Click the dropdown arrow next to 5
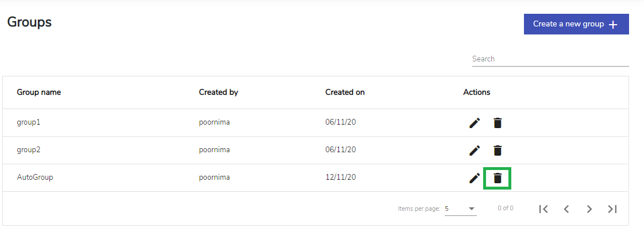The width and height of the screenshot is (644, 251). pyautogui.click(x=472, y=208)
